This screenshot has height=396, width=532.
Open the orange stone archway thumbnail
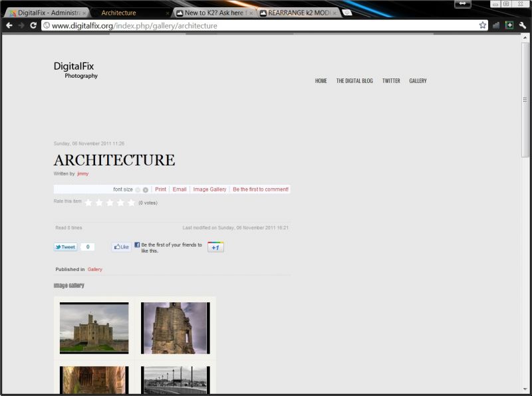point(94,380)
